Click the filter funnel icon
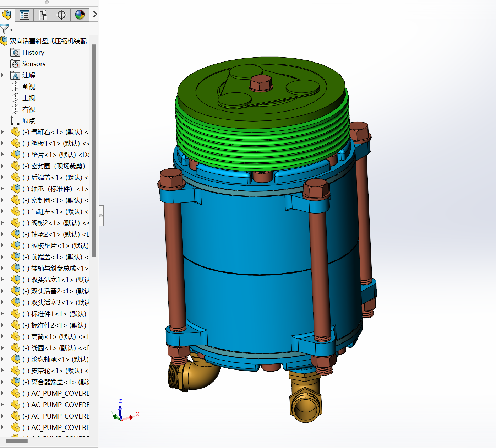Image resolution: width=496 pixels, height=448 pixels. 5,29
